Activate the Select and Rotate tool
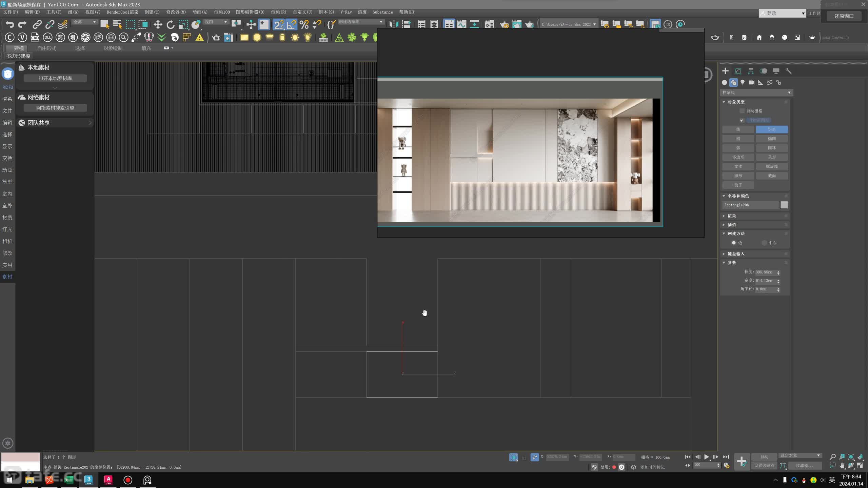 pyautogui.click(x=171, y=24)
